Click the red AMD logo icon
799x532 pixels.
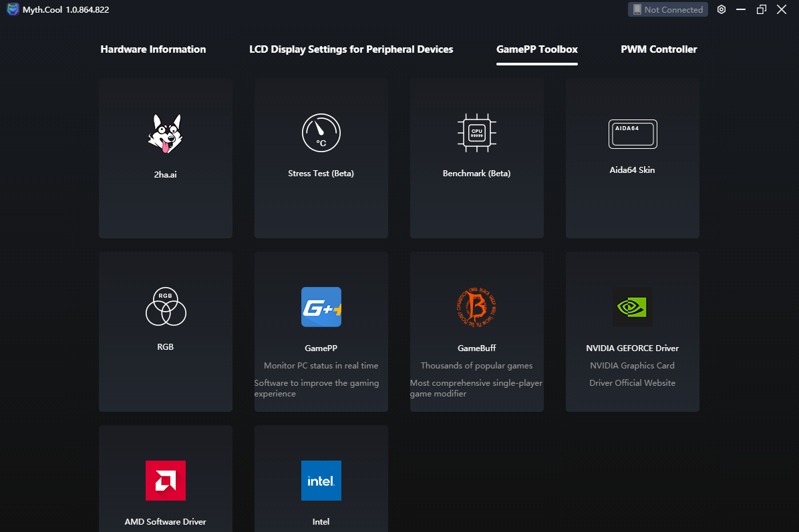click(x=166, y=481)
